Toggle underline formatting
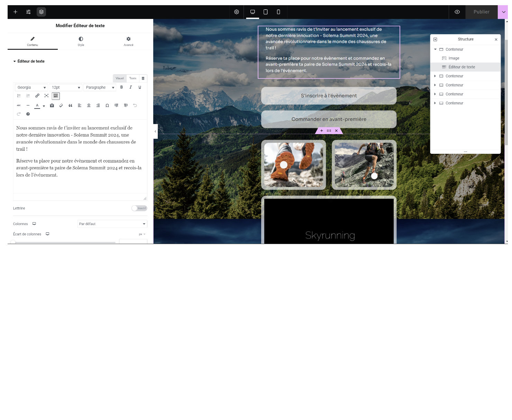This screenshot has height=420, width=512. pos(140,87)
